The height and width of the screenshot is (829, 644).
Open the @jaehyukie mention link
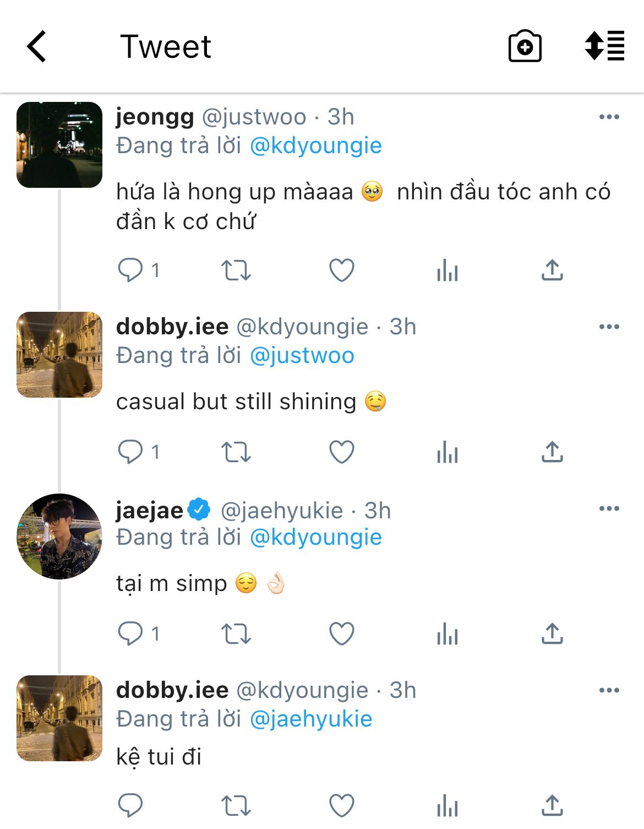(x=311, y=719)
